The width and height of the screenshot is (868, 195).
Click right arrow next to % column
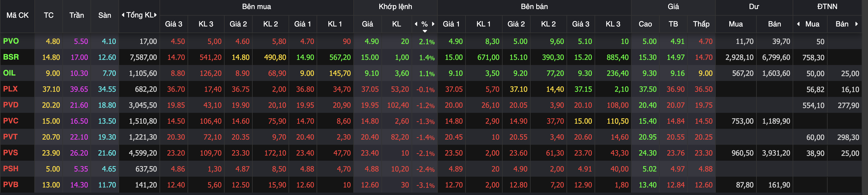click(x=433, y=24)
